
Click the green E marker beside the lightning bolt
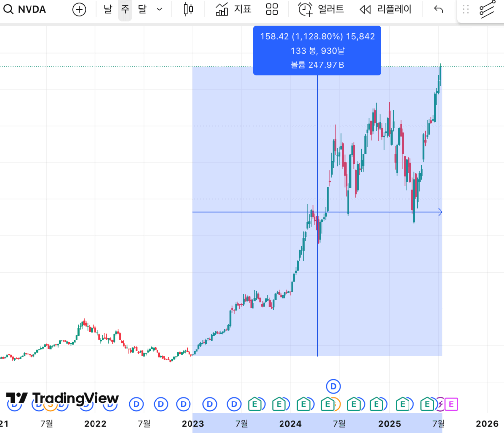tap(428, 404)
